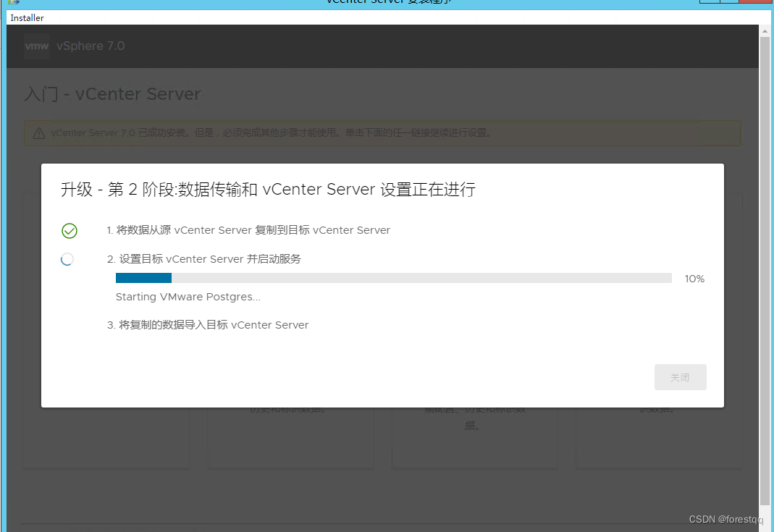Click the vSphere 7.0 title text

click(91, 46)
